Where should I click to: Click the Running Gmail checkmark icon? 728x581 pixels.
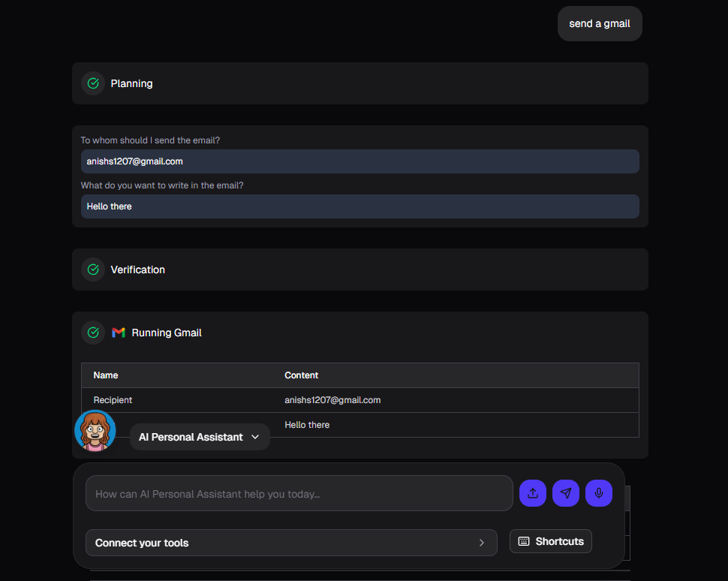pyautogui.click(x=93, y=333)
